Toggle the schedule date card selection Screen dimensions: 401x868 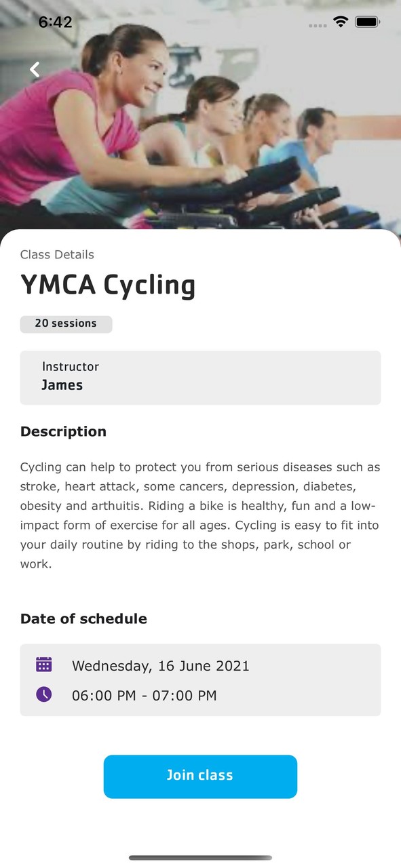[x=200, y=679]
